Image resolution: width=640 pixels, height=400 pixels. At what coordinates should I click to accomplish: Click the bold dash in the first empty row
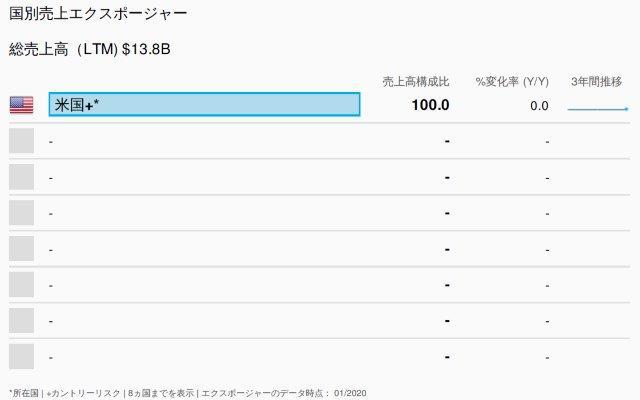(447, 141)
